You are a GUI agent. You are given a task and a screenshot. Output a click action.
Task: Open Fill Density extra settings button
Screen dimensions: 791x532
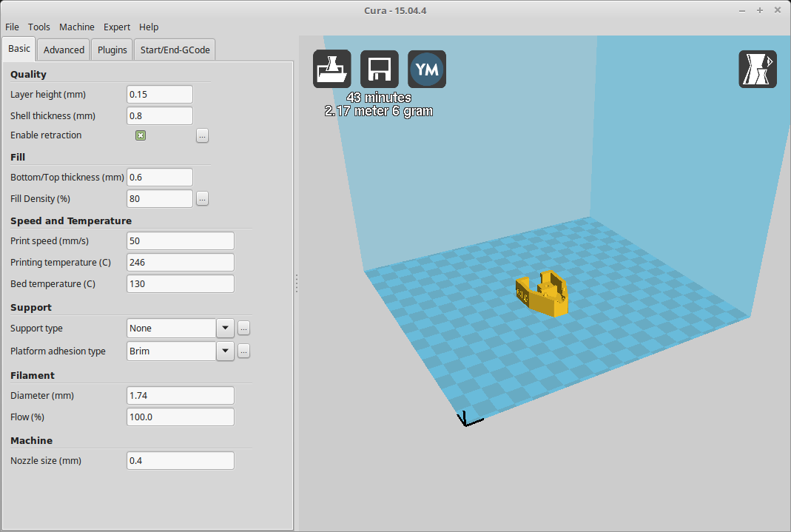(202, 199)
